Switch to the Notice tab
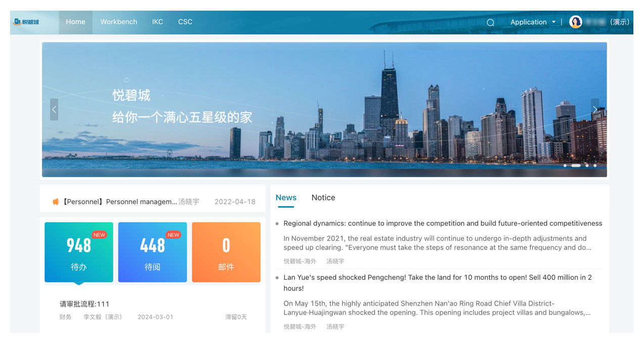Screen dimensions: 644x342 click(x=323, y=198)
